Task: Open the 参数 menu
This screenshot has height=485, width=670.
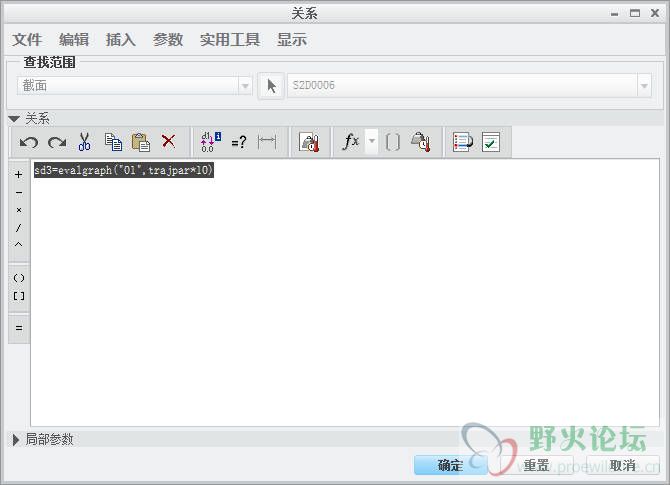Action: point(168,40)
